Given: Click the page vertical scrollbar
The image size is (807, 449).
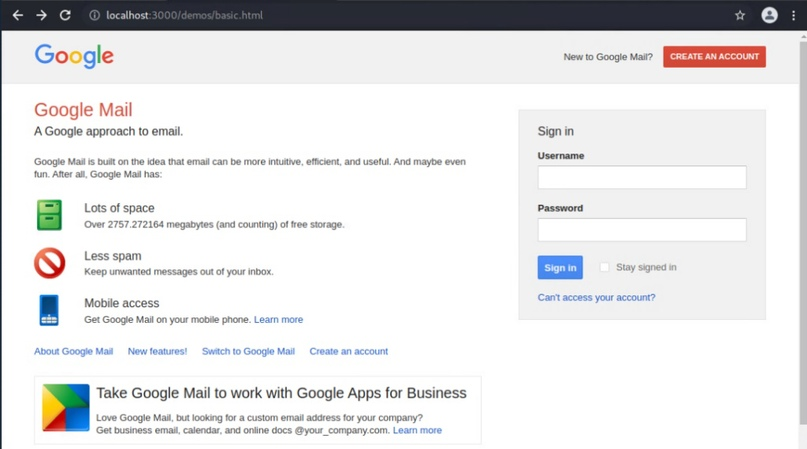Looking at the screenshot, I should pyautogui.click(x=803, y=232).
